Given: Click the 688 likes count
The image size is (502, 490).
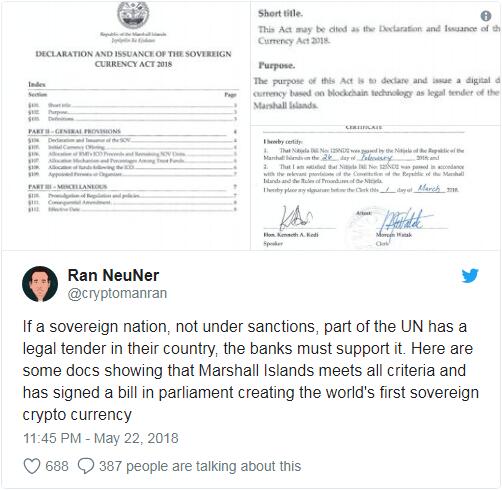Looking at the screenshot, I should [x=57, y=466].
